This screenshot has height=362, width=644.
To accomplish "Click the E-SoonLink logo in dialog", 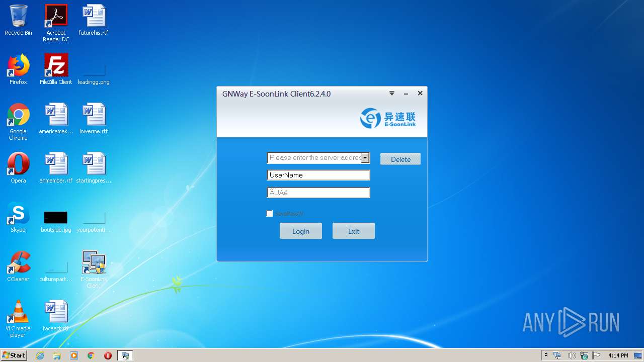I will click(x=388, y=119).
